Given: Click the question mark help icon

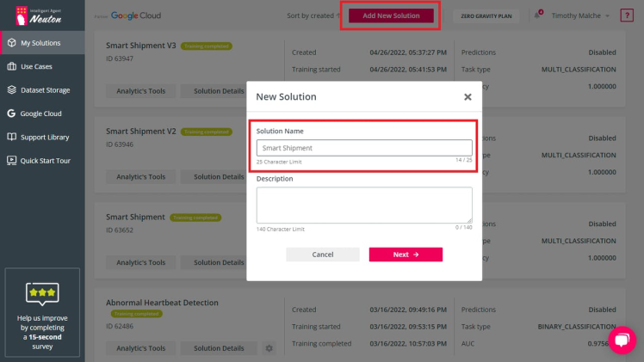Looking at the screenshot, I should point(627,15).
